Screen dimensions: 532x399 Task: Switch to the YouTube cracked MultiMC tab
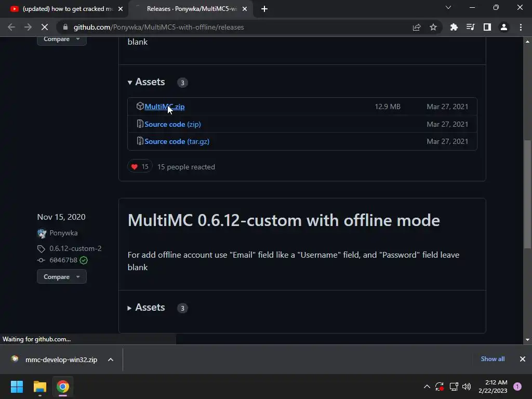(x=64, y=9)
